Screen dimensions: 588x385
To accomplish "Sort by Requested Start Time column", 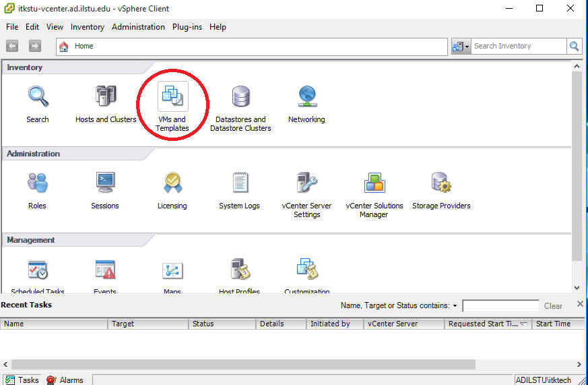I will click(x=488, y=324).
